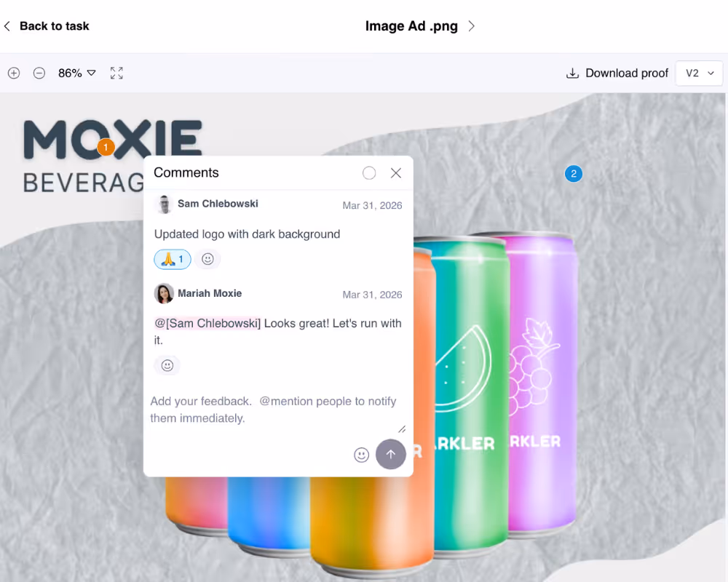Send feedback with the arrow up button
This screenshot has width=728, height=582.
coord(391,454)
